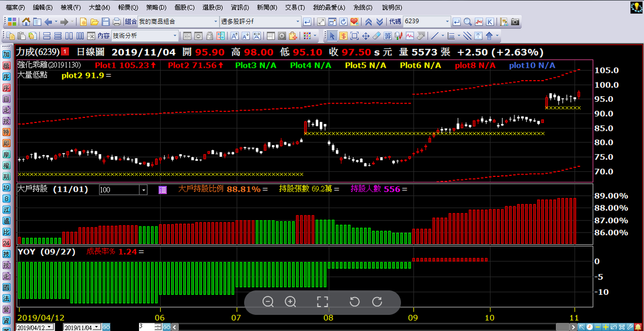The height and width of the screenshot is (331, 644).
Task: Click the enter-arrow icon after the stock code
Action: (x=457, y=21)
